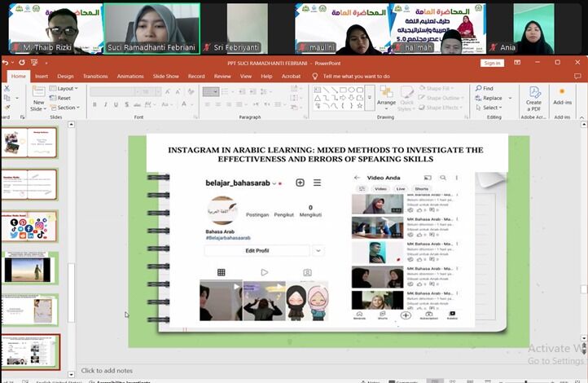Pick the Format Painter brush icon
588x383 pixels.
click(7, 108)
